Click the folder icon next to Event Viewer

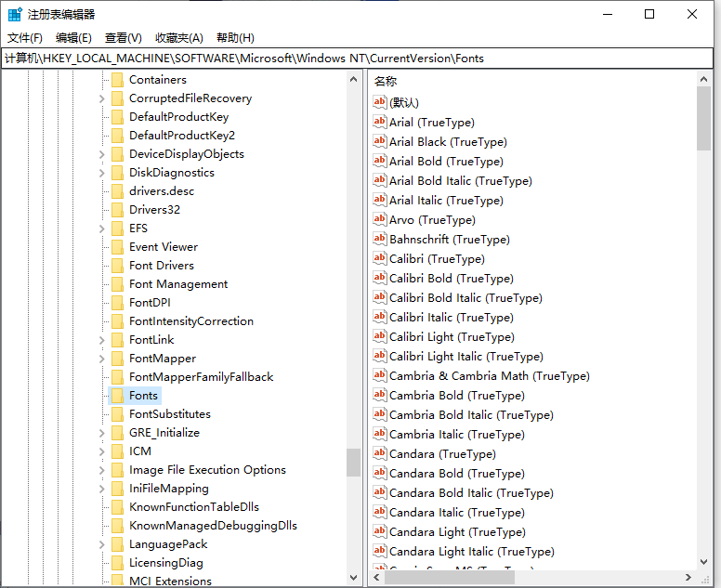tap(118, 247)
